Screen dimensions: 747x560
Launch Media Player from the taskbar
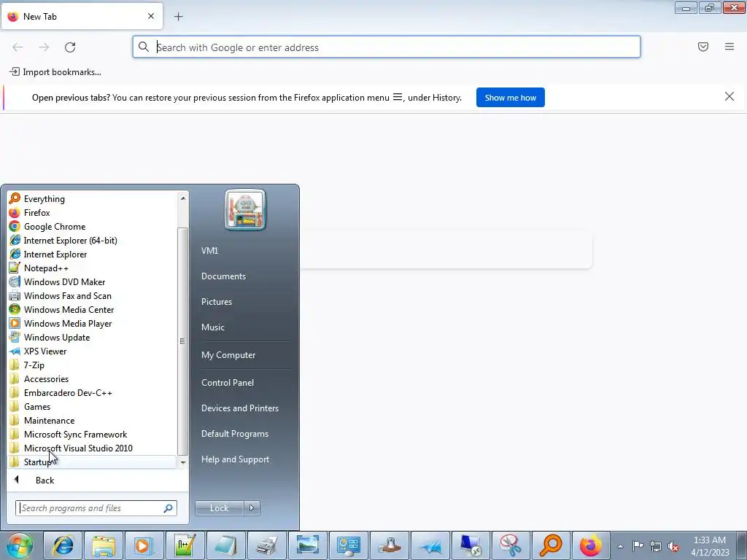[144, 545]
